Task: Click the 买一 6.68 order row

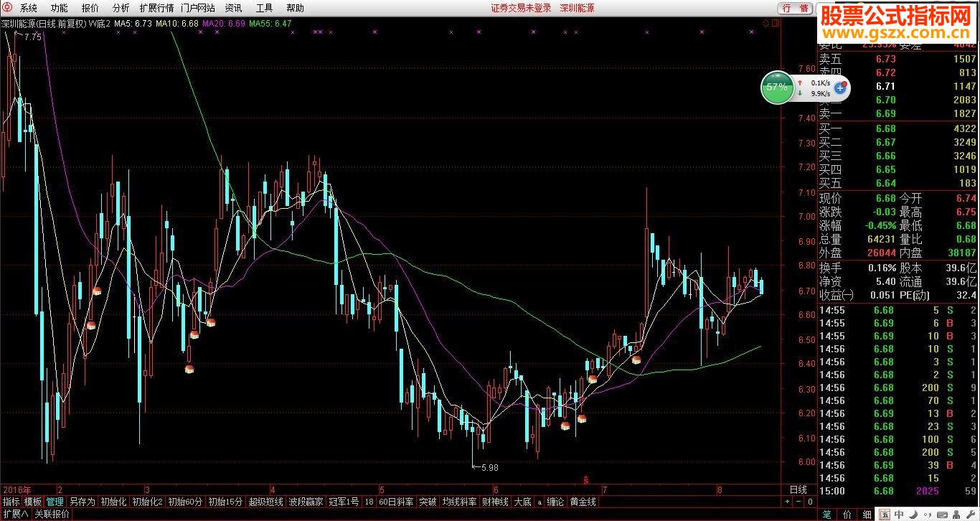Action: 898,128
